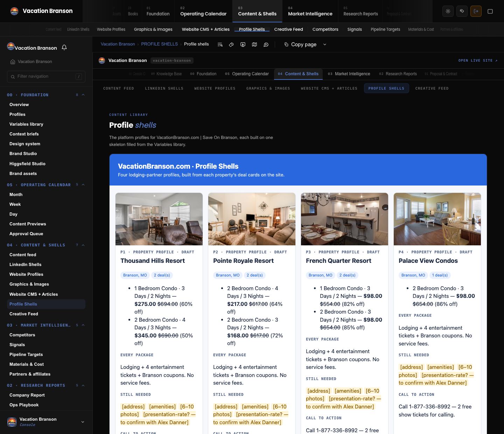504x434 pixels.
Task: Open the notifications bell in sidebar
Action: coord(64,47)
